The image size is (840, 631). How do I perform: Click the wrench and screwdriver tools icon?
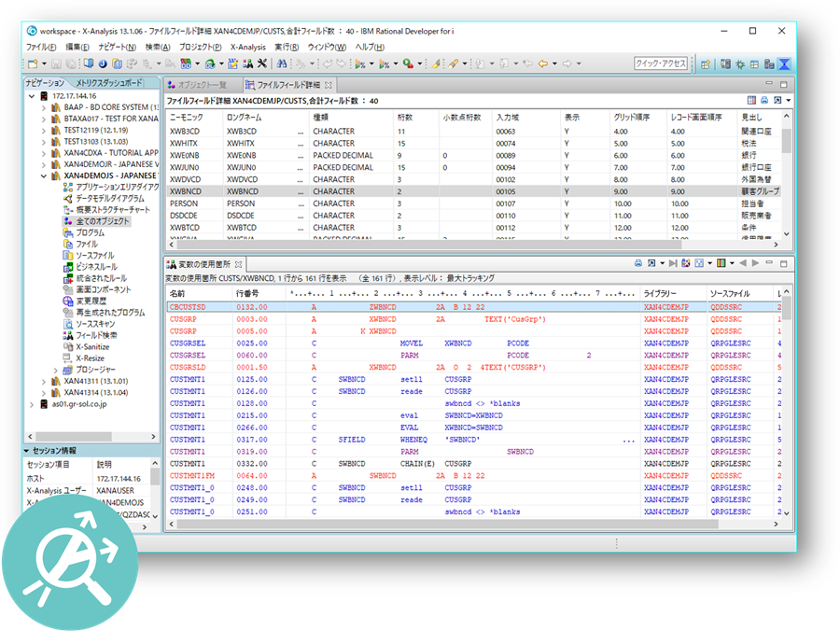262,63
